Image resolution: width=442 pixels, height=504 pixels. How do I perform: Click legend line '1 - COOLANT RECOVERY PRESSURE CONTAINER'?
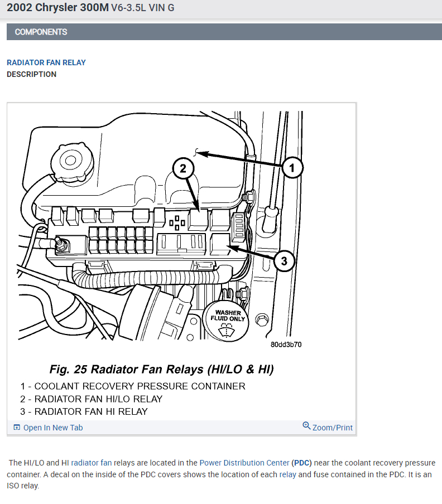tap(132, 386)
